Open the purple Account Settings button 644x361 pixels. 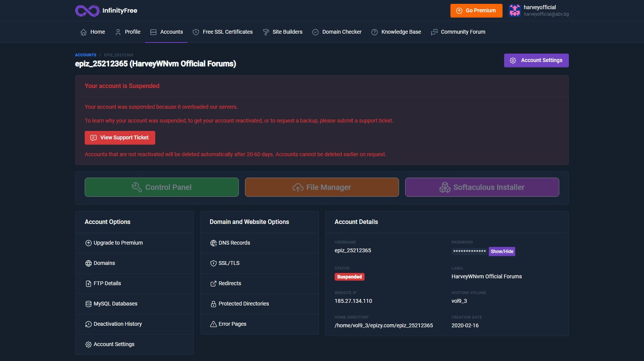536,60
